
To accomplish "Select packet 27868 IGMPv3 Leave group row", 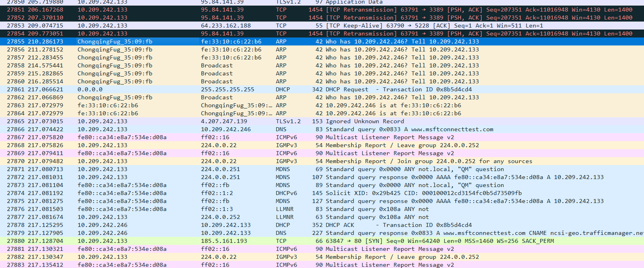I will (x=320, y=145).
